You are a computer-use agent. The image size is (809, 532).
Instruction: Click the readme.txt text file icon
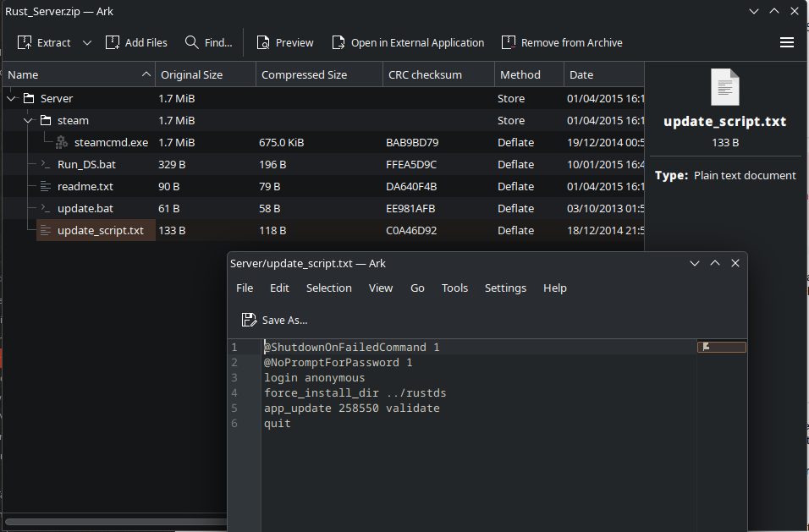click(46, 187)
